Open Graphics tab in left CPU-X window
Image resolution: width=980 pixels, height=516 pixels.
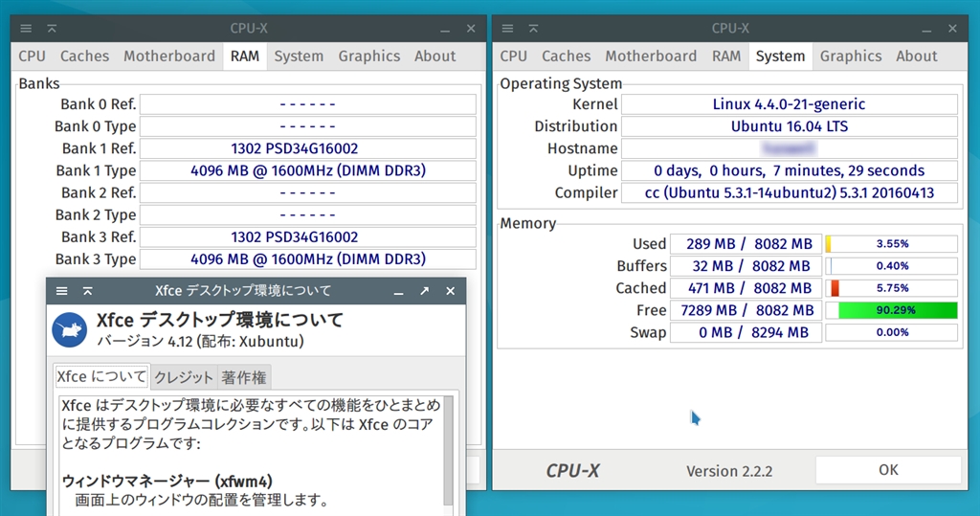click(369, 56)
